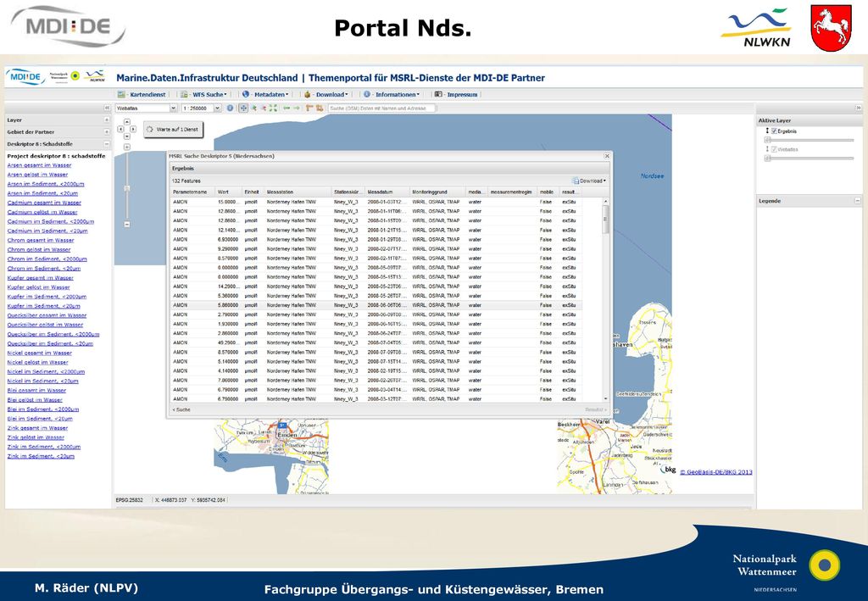This screenshot has width=868, height=601.
Task: Open Arsen gesamt im Wasser link
Action: coord(39,165)
